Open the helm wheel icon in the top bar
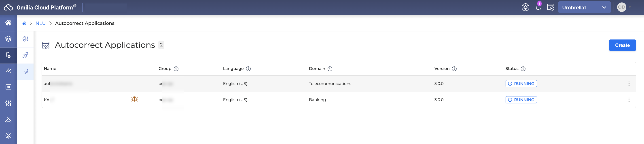The width and height of the screenshot is (644, 144). [525, 8]
